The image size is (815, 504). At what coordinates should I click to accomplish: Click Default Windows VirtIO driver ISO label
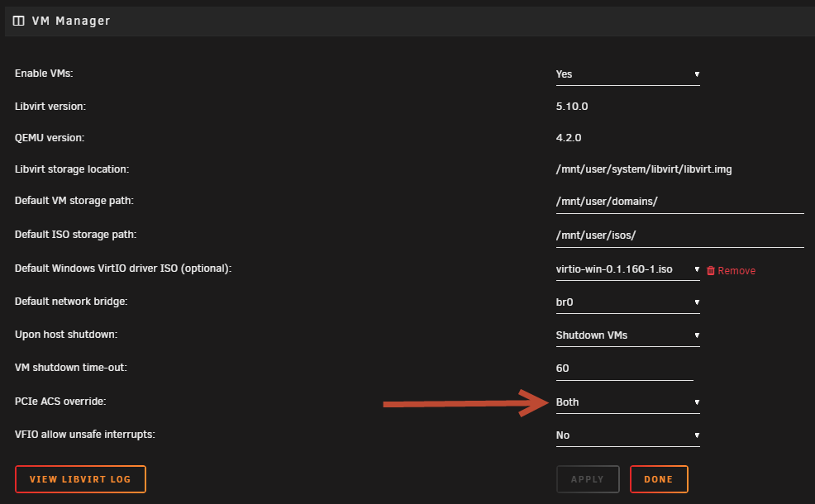(x=122, y=269)
